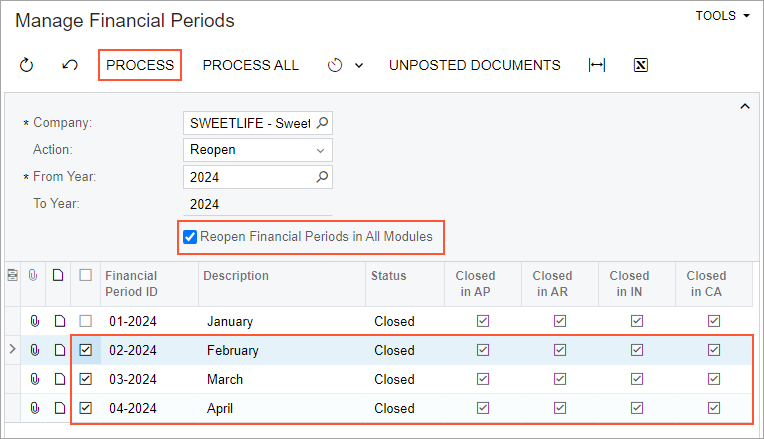
Task: Expand the schedule dropdown arrow
Action: (x=359, y=65)
